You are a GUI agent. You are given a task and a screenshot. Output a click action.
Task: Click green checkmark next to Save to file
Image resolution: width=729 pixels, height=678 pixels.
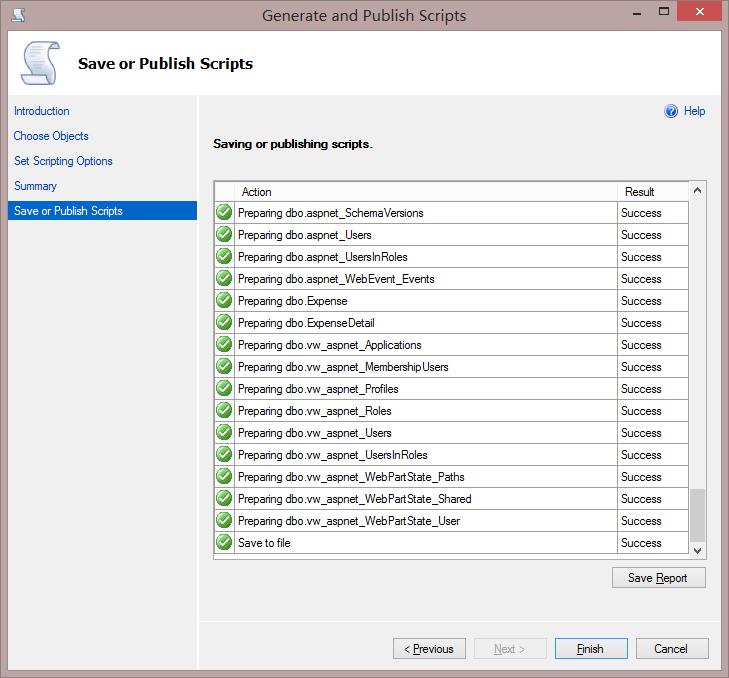pyautogui.click(x=224, y=543)
